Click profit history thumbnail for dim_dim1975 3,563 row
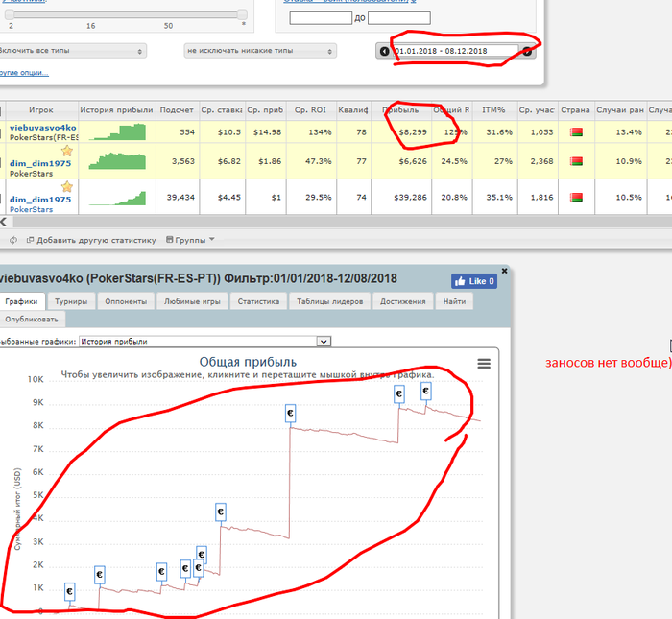The width and height of the screenshot is (672, 619). (117, 160)
